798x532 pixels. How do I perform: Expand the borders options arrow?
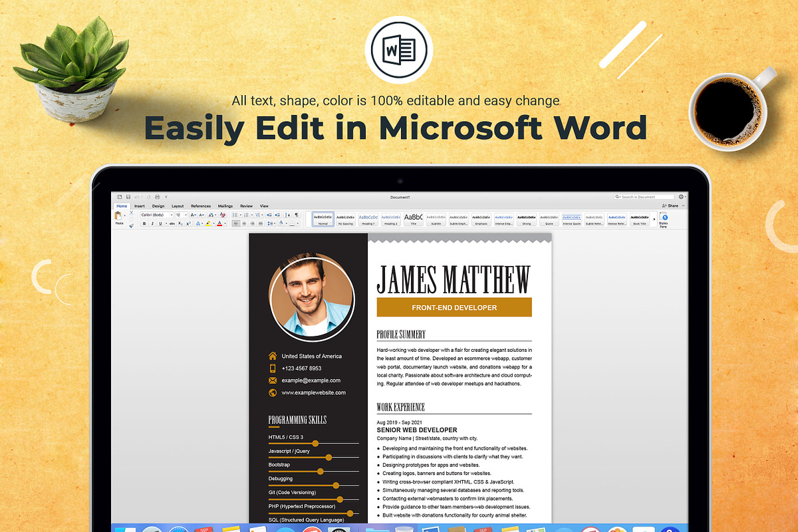pyautogui.click(x=298, y=223)
